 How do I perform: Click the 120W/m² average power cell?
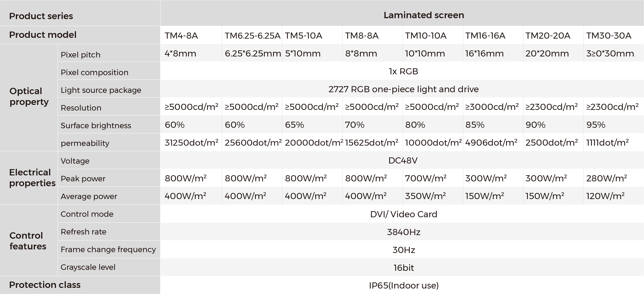(x=614, y=196)
